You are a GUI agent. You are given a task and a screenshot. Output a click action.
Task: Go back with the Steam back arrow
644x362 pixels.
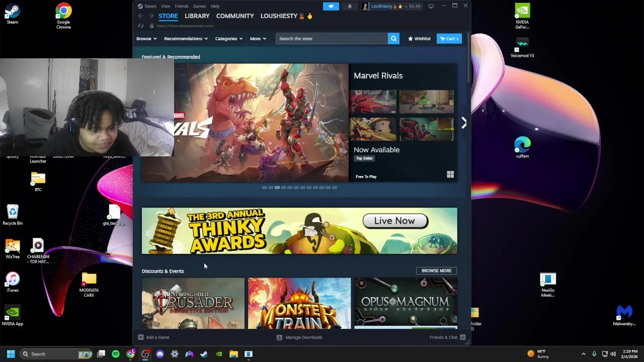(141, 16)
